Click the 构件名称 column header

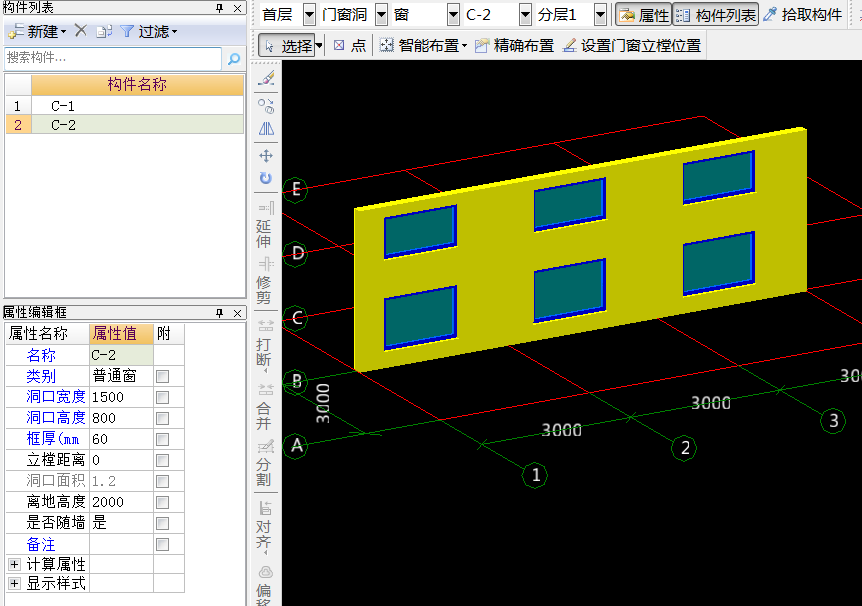(x=137, y=85)
